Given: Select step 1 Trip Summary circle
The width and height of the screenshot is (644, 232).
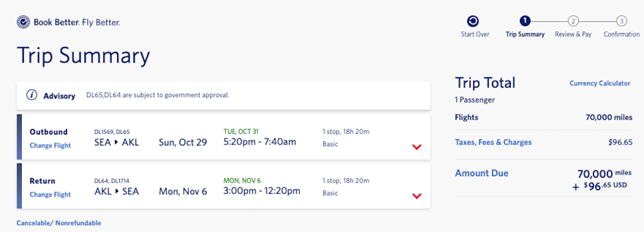Looking at the screenshot, I should tap(525, 21).
